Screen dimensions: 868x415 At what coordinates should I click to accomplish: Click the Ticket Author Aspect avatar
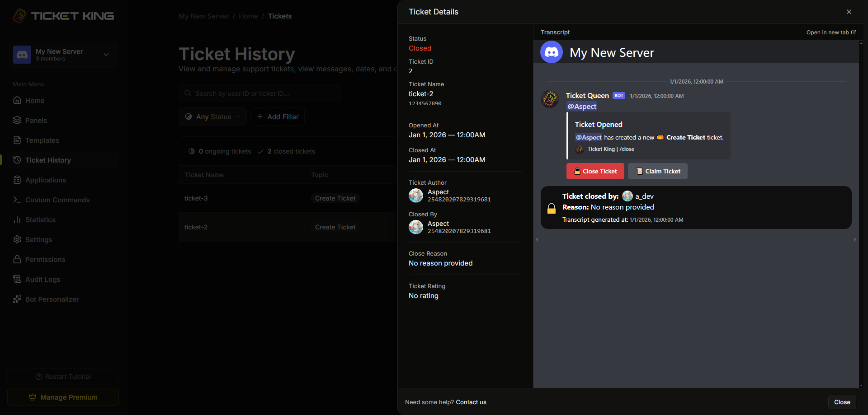pos(416,196)
